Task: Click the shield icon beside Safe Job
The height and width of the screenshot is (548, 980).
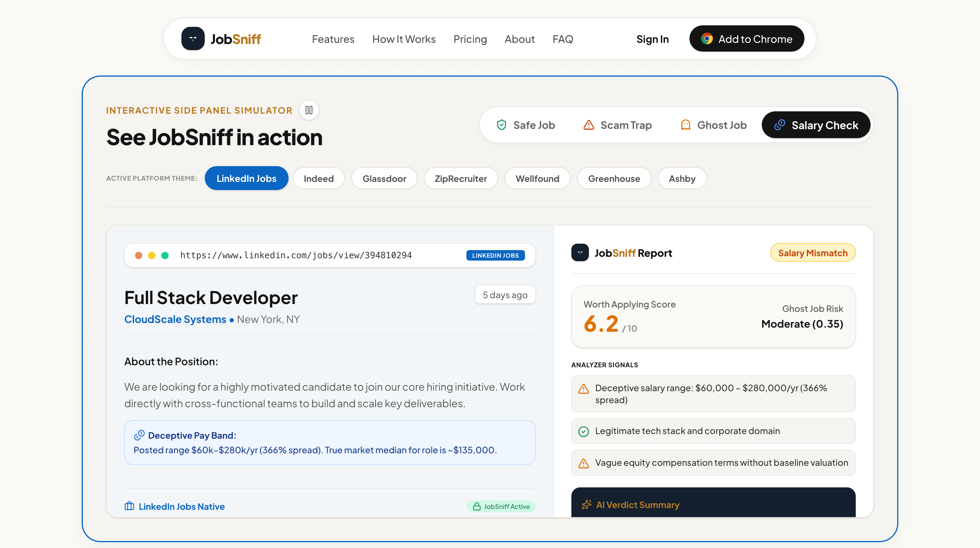Action: point(502,125)
